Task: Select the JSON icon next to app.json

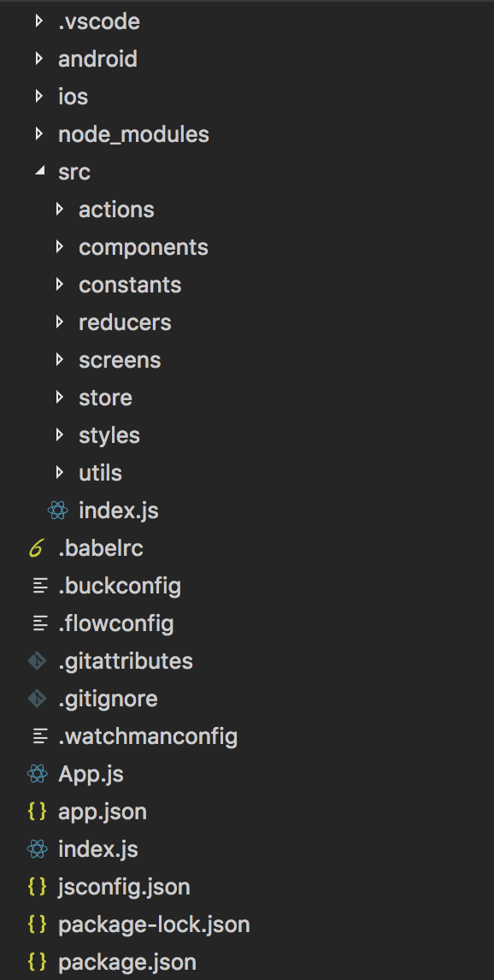Action: 37,811
